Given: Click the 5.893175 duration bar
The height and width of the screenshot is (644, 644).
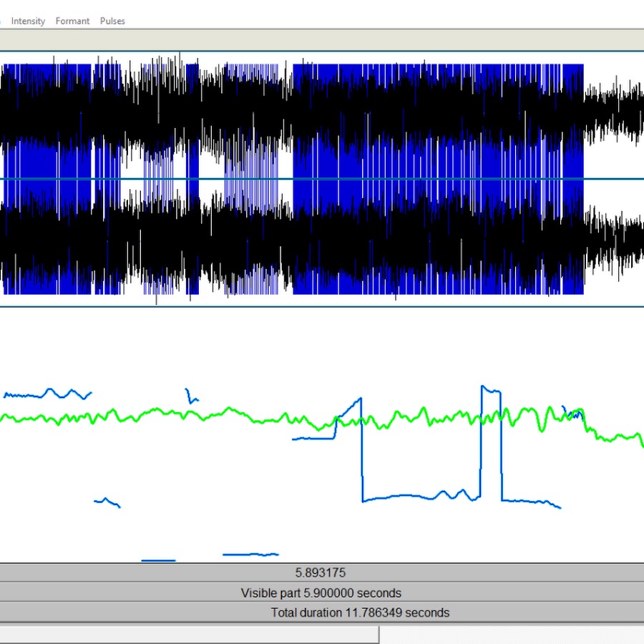Looking at the screenshot, I should 322,572.
